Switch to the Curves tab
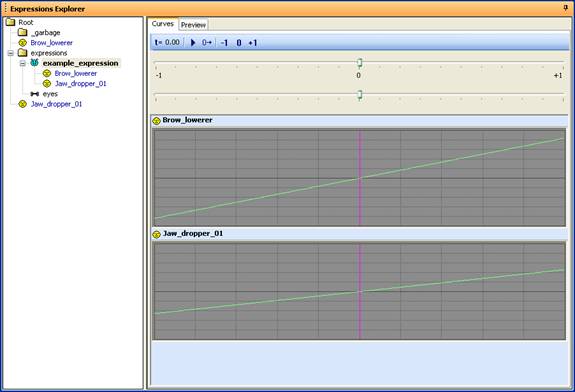 tap(163, 24)
